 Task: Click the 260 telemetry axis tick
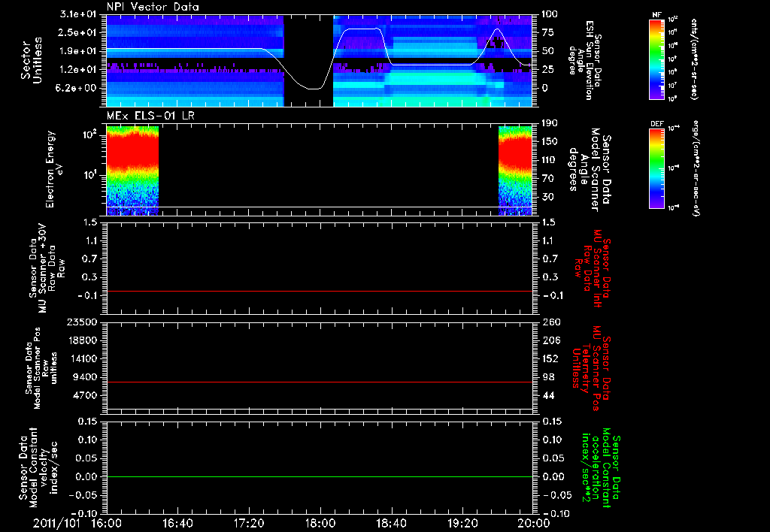point(550,322)
